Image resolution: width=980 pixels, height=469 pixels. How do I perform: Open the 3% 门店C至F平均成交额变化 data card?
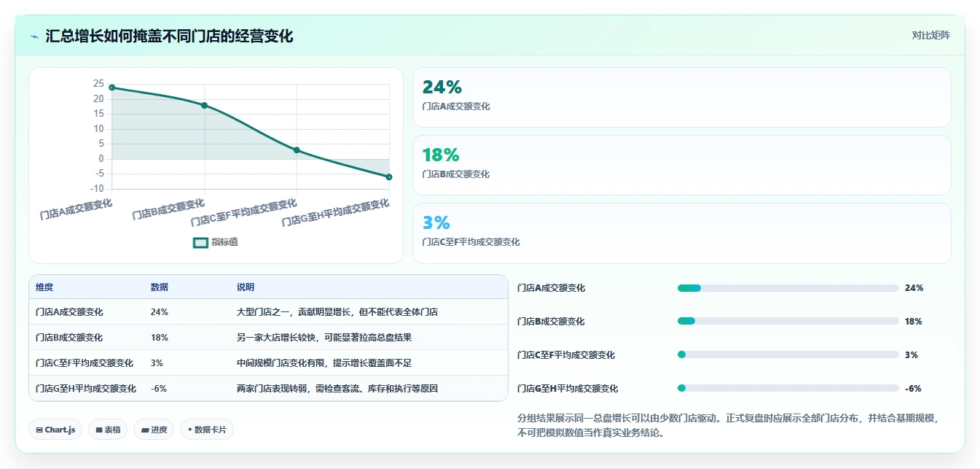(681, 233)
